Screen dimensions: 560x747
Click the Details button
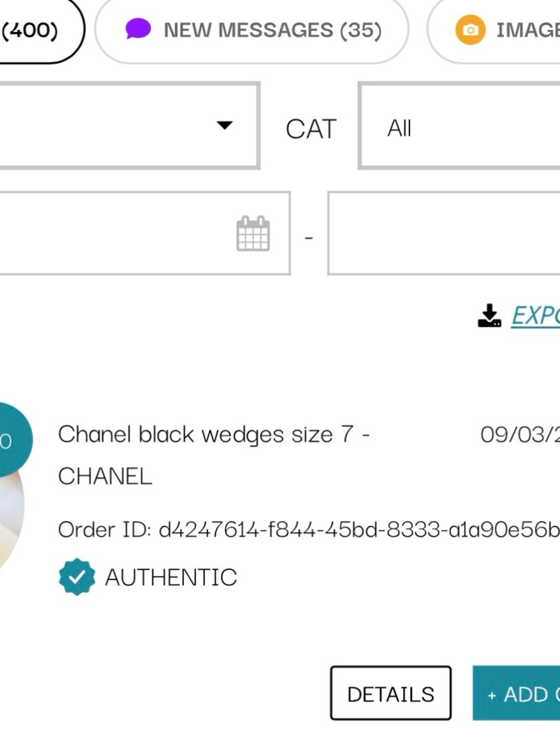(391, 693)
